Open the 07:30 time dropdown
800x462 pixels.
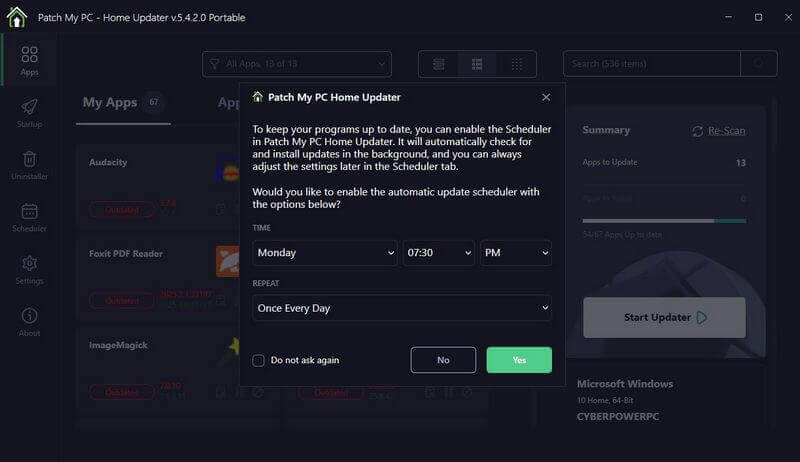[438, 253]
